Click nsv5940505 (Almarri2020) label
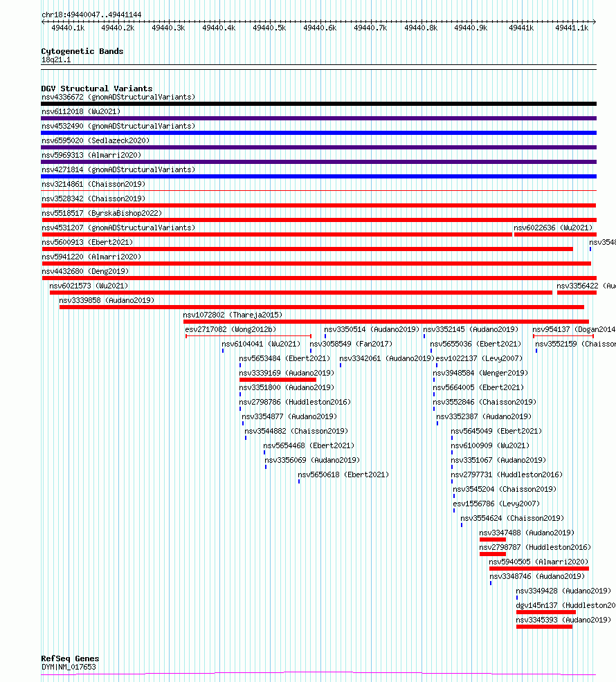616x682 pixels. point(538,562)
